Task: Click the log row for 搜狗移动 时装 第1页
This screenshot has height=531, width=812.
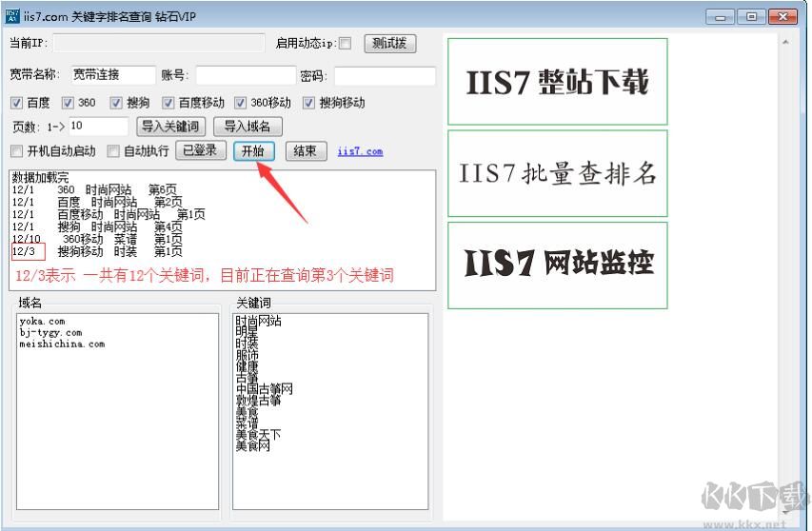Action: click(97, 251)
